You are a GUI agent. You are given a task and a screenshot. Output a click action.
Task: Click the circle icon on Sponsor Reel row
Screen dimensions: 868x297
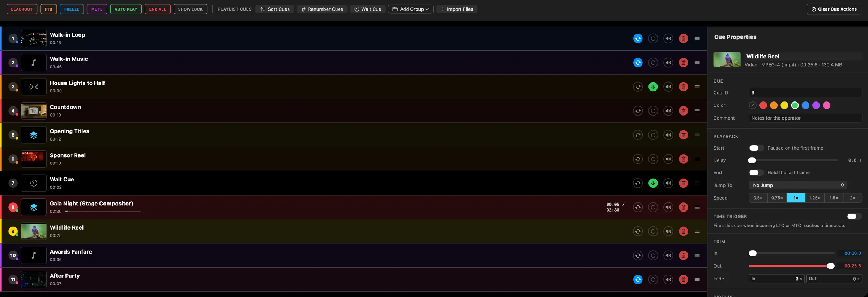point(653,159)
